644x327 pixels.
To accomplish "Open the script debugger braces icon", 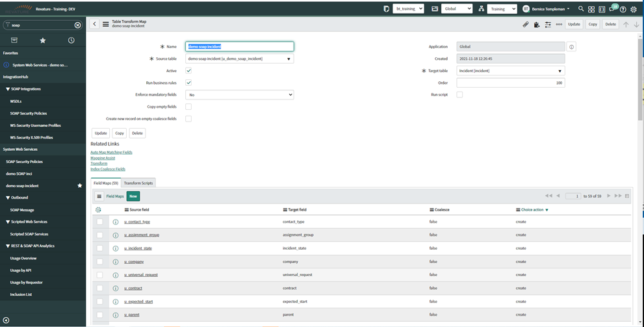I will pyautogui.click(x=602, y=9).
